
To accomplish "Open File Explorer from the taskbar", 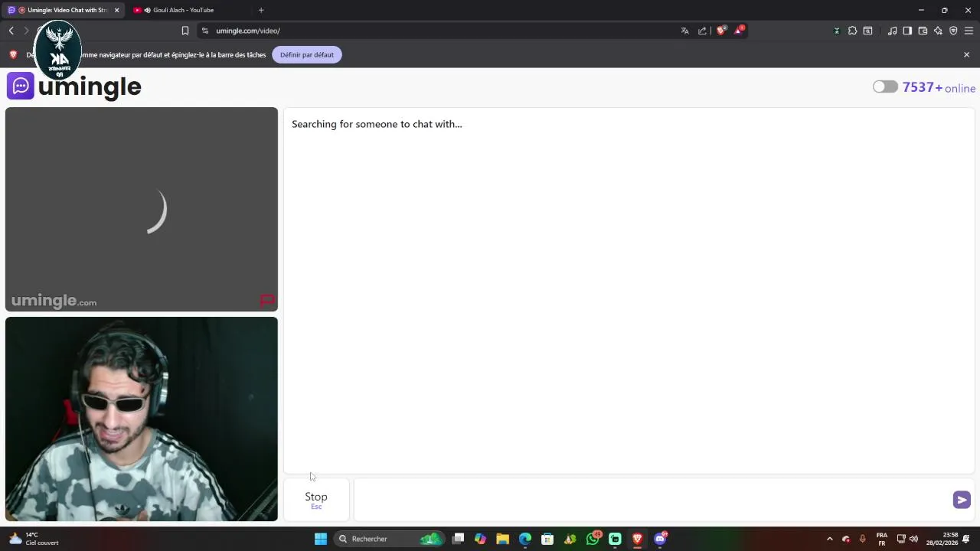I will (502, 539).
